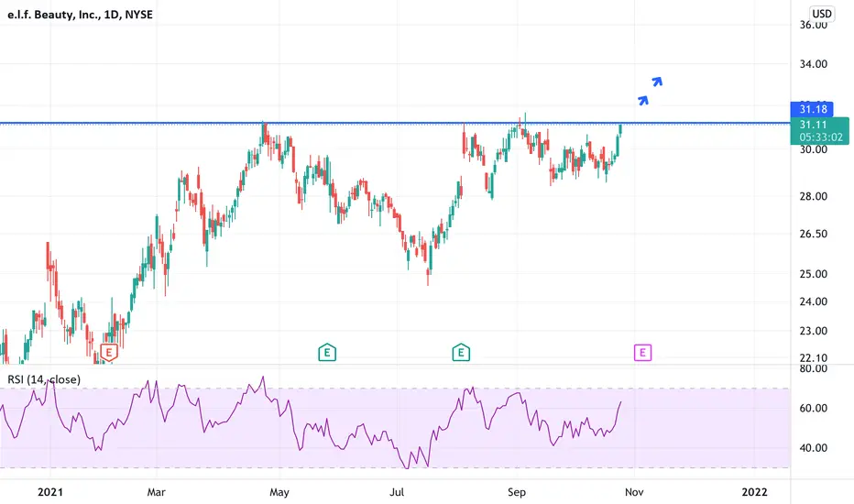Click the green earnings E marker near August

(x=461, y=353)
